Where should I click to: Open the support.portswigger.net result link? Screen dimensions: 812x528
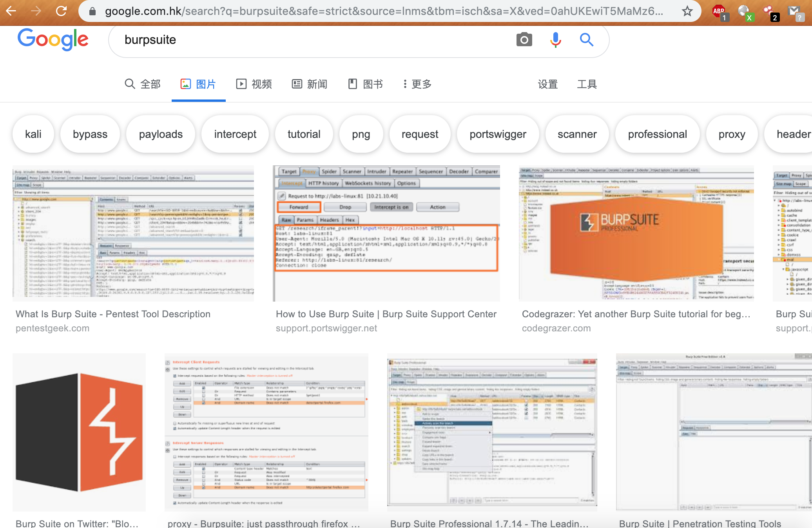click(x=326, y=328)
